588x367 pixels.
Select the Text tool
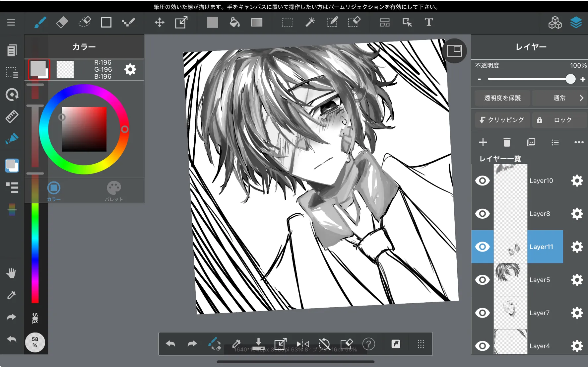429,23
